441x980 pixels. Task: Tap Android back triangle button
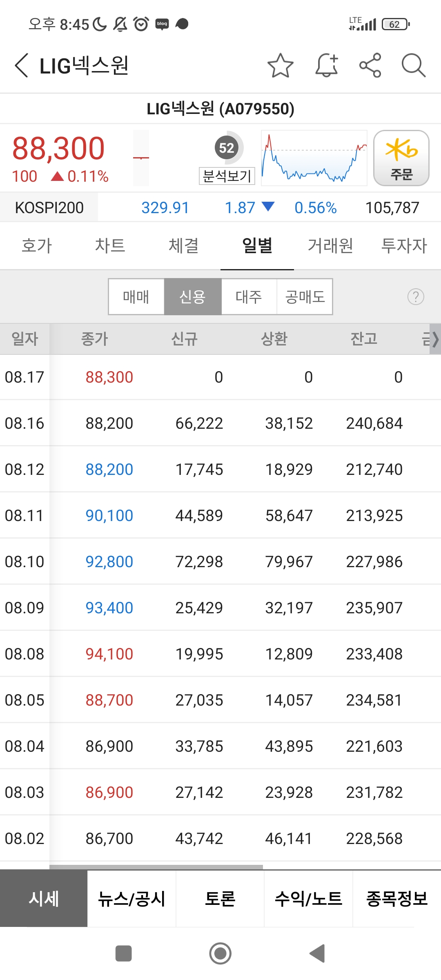click(317, 954)
